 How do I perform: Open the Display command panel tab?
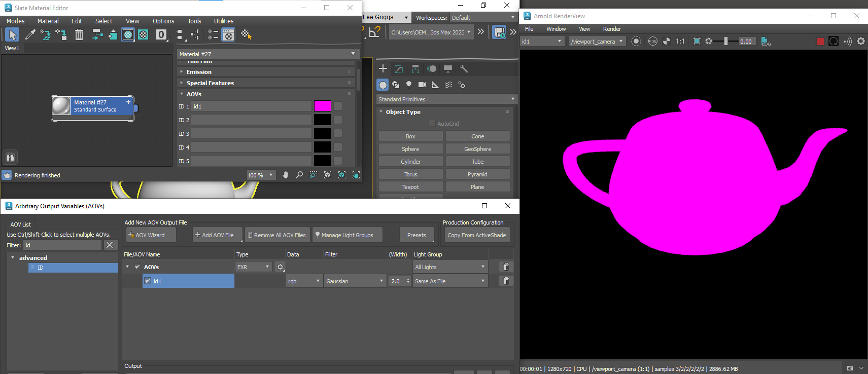[x=448, y=69]
